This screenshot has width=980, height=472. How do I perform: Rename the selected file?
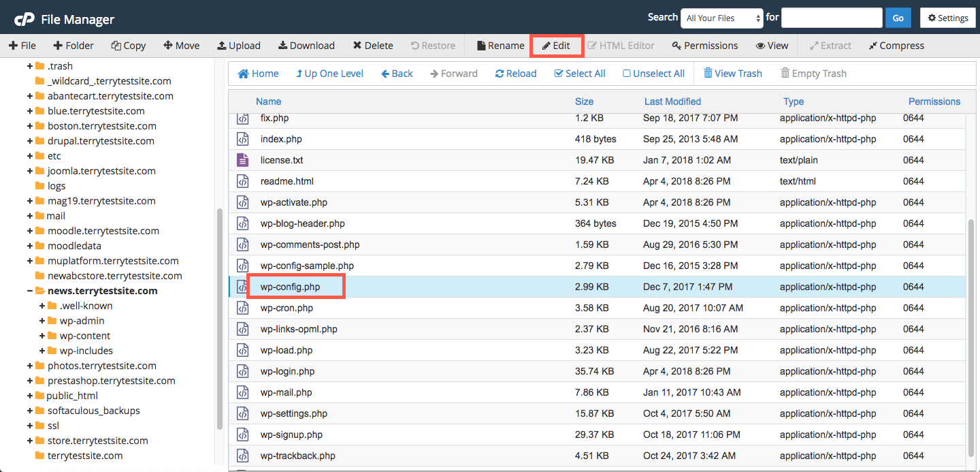[x=501, y=46]
